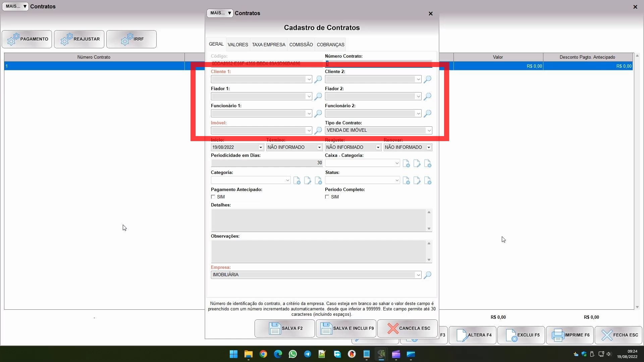Screen dimensions: 644x362
Task: Click the SALVA F2 button
Action: (x=285, y=328)
